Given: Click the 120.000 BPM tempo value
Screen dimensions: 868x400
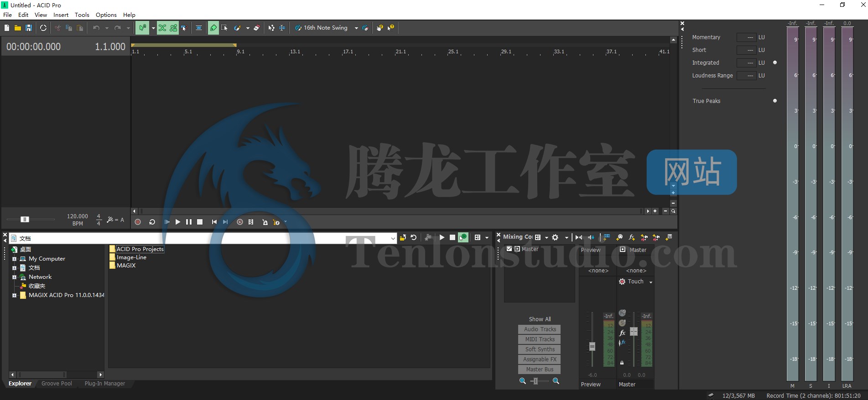Looking at the screenshot, I should coord(78,216).
